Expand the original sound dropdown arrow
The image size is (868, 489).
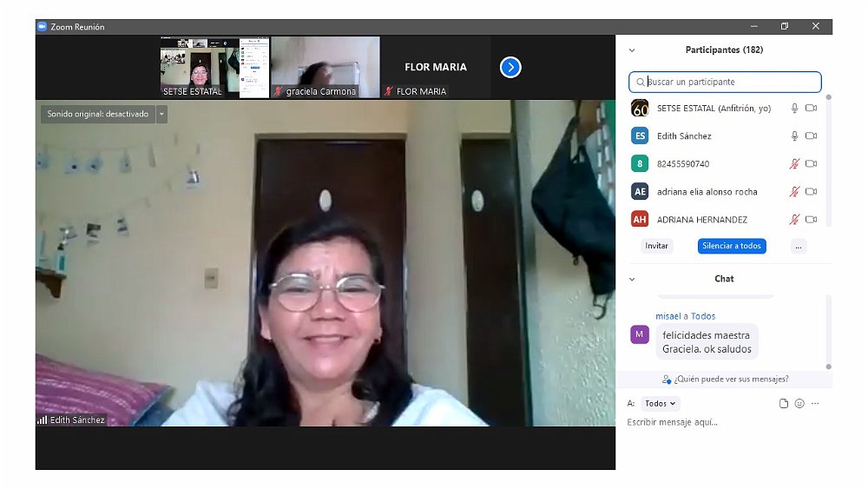161,114
